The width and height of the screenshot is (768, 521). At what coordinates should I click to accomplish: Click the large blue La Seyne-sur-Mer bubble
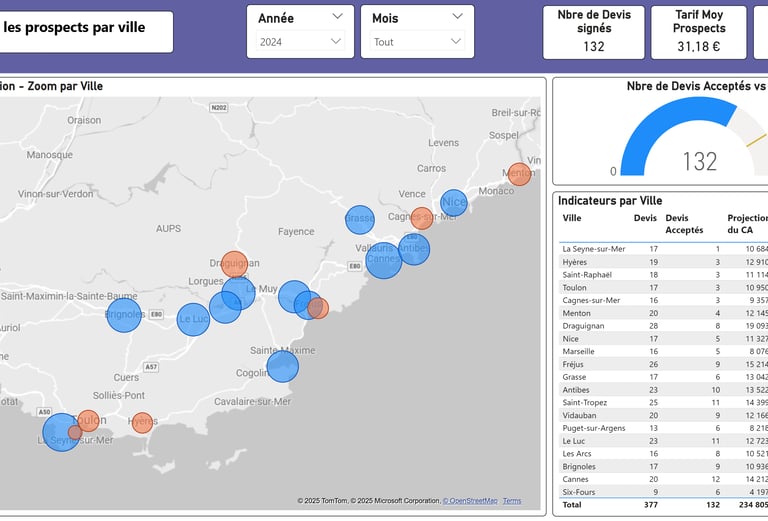(x=61, y=432)
